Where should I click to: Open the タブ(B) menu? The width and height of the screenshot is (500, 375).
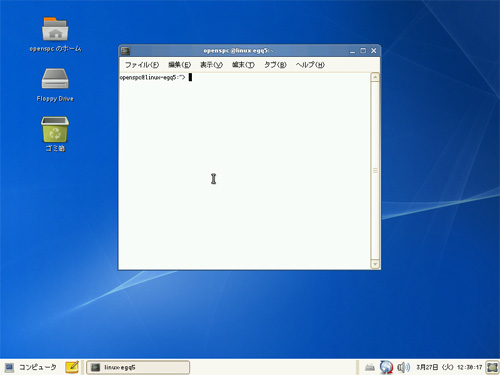pos(275,65)
